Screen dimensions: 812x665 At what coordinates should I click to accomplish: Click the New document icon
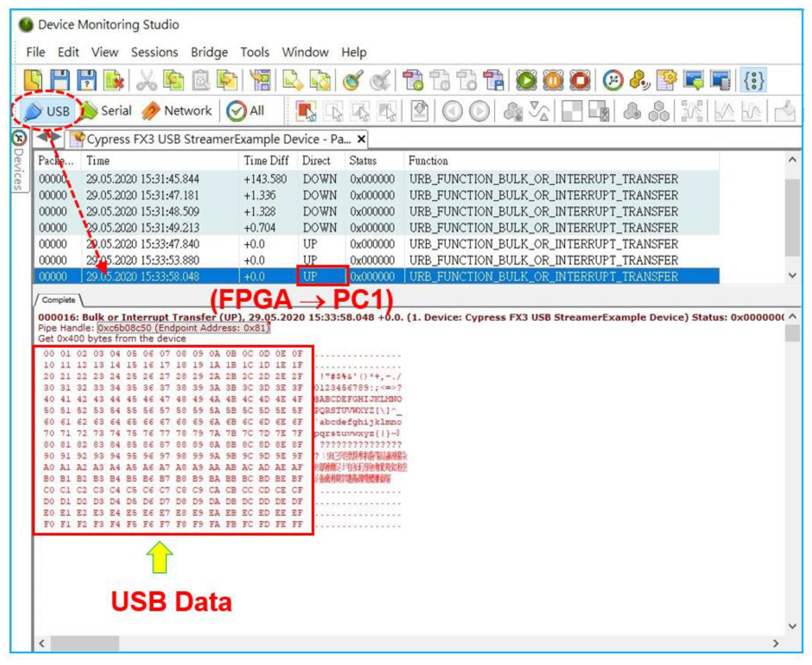(34, 80)
